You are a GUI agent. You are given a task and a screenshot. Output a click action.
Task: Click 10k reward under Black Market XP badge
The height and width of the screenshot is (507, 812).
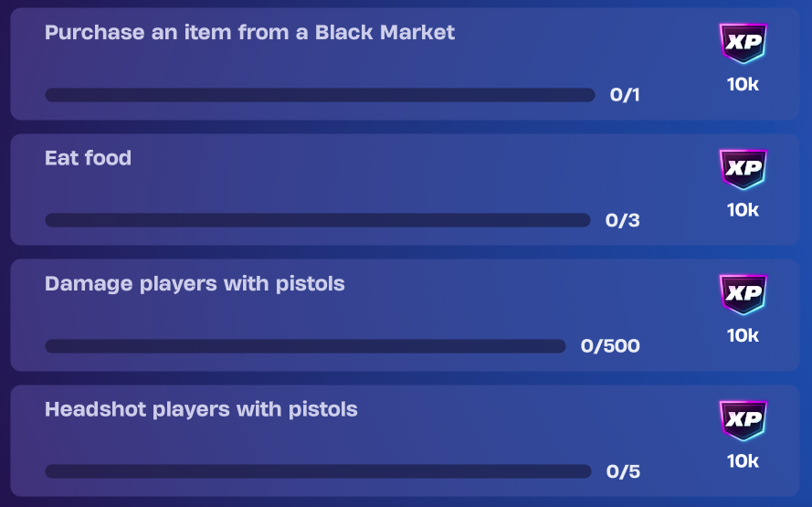(743, 85)
